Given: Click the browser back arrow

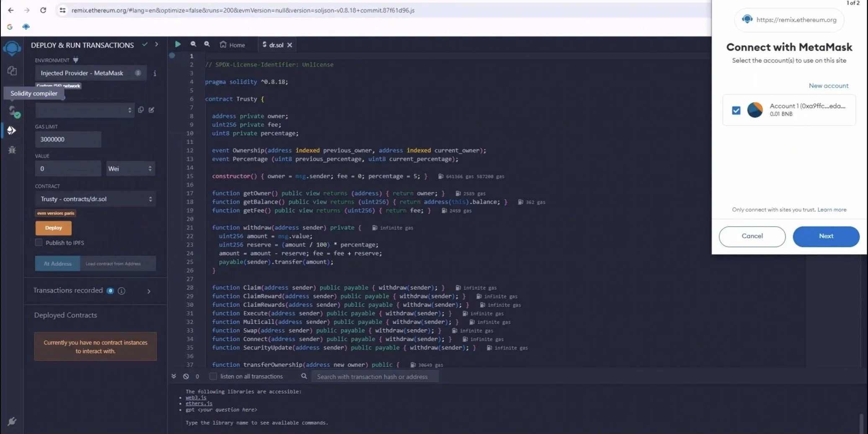Looking at the screenshot, I should [11, 10].
